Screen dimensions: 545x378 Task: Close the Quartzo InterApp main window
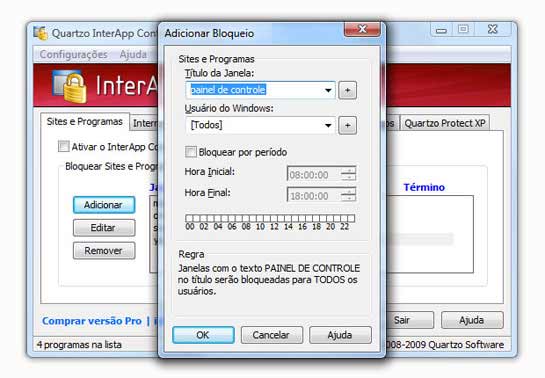[493, 29]
